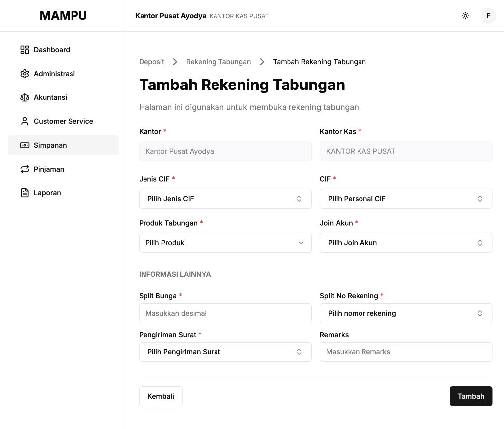Follow the Rekening Tabungan breadcrumb link
Screen dimensions: 504x429
coord(218,62)
